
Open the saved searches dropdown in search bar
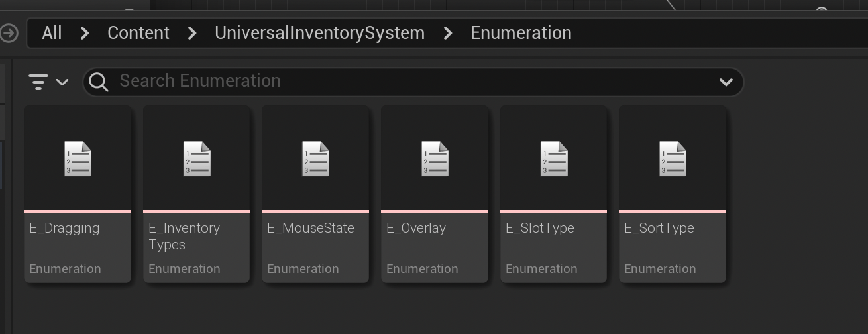[726, 82]
